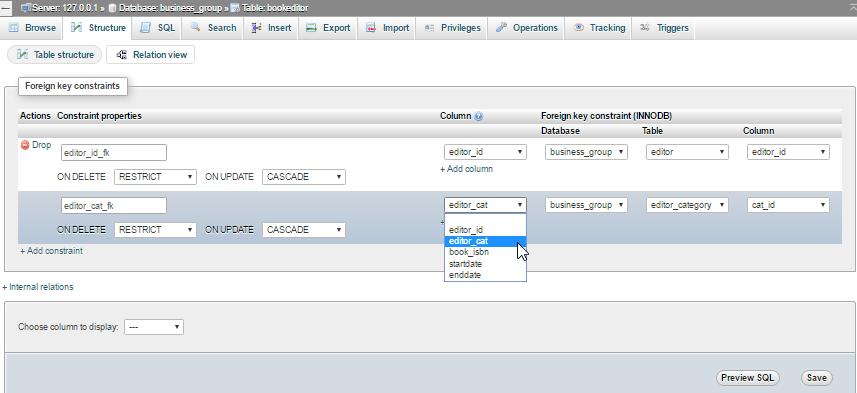This screenshot has width=857, height=393.
Task: Click the open editor_cat column dropdown box
Action: (485, 205)
